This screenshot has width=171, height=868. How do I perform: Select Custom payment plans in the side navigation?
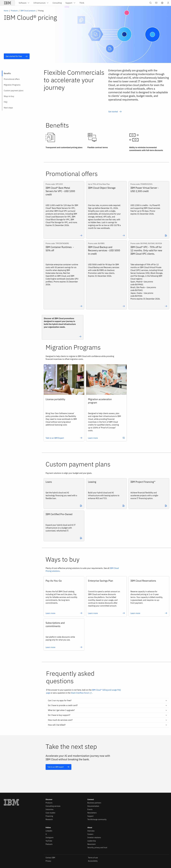pyautogui.click(x=13, y=91)
